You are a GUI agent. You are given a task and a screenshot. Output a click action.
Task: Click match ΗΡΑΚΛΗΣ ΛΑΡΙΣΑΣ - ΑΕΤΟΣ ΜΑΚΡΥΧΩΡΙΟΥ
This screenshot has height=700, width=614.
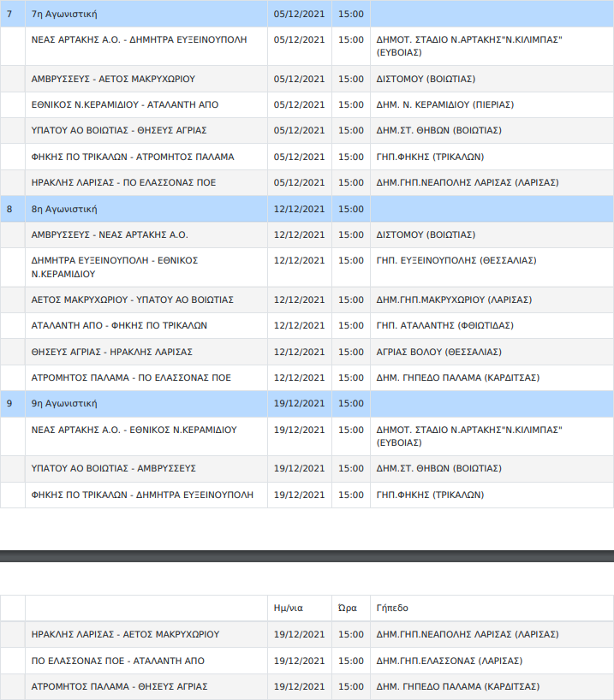125,634
